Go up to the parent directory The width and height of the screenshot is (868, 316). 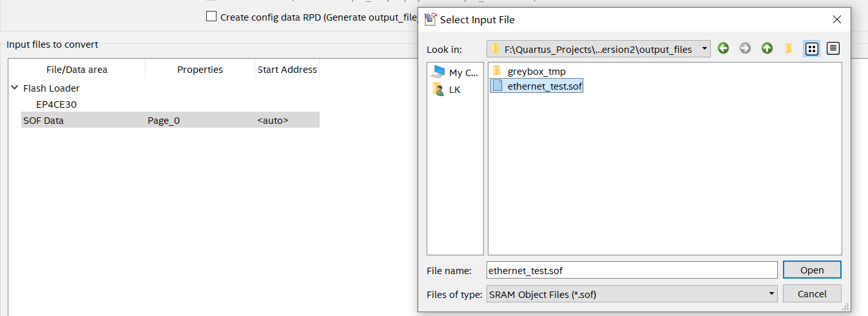click(767, 48)
